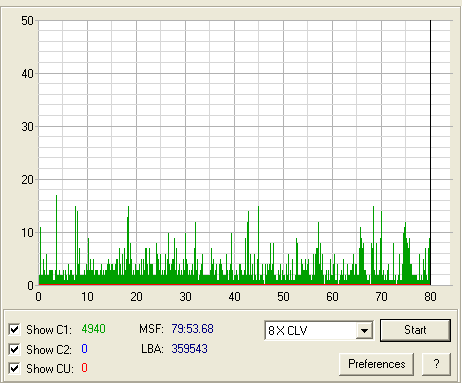Open the 8 X CLV speed dropdown arrow
The image size is (462, 384).
click(364, 330)
